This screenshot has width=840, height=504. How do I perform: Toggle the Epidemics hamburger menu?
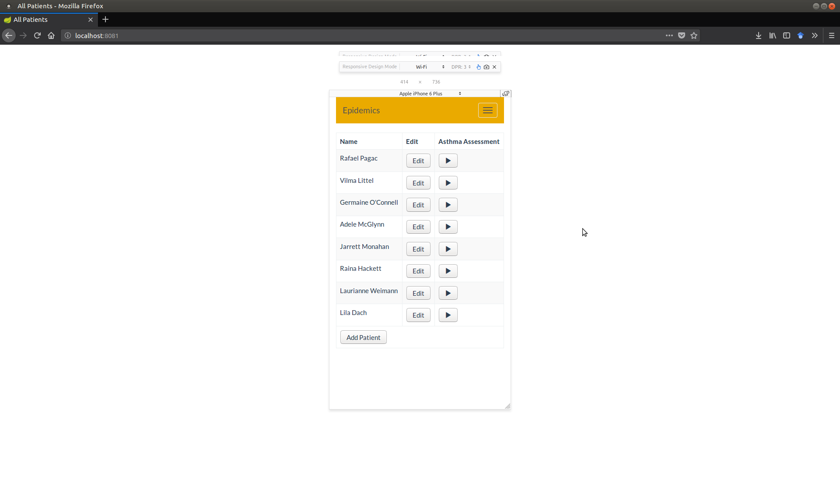click(x=487, y=110)
